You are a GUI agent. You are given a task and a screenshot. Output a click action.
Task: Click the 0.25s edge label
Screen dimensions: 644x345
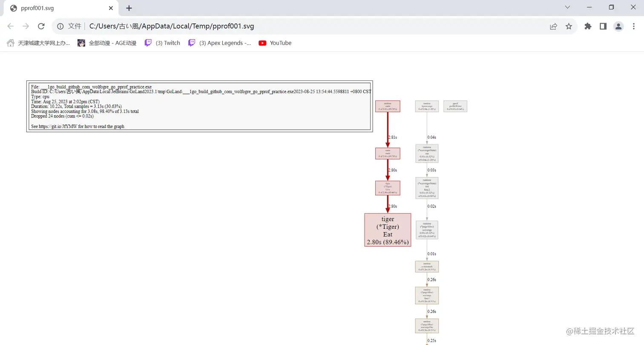pos(432,341)
